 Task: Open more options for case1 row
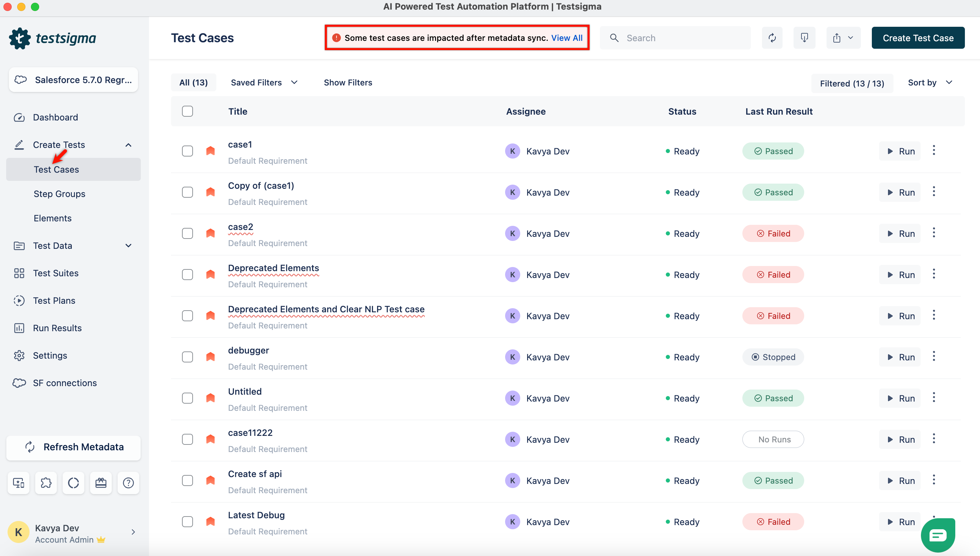(934, 150)
